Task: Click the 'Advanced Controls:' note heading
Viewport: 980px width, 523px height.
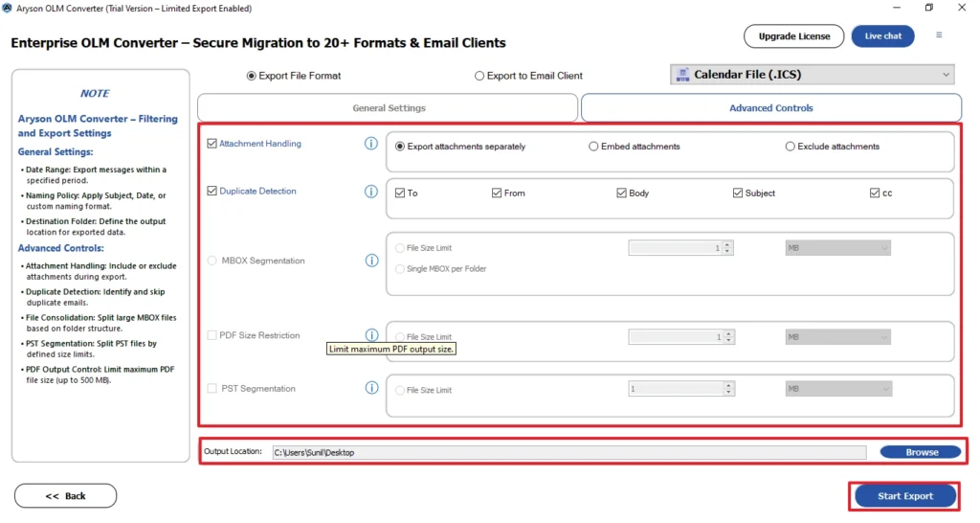Action: [60, 248]
